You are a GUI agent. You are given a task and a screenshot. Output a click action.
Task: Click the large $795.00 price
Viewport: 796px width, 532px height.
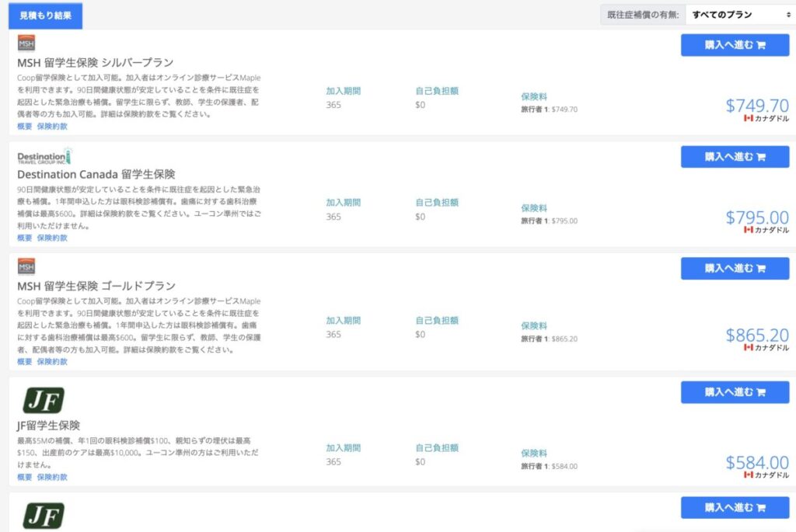[x=757, y=217]
